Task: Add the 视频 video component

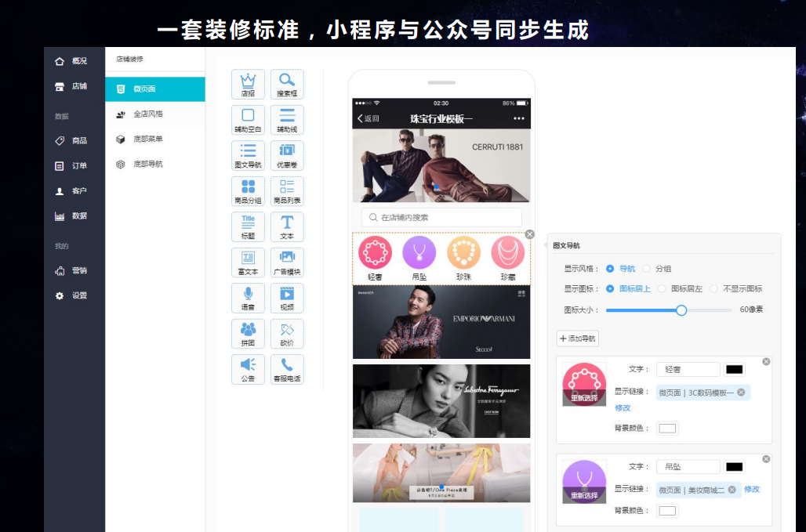Action: click(x=287, y=298)
